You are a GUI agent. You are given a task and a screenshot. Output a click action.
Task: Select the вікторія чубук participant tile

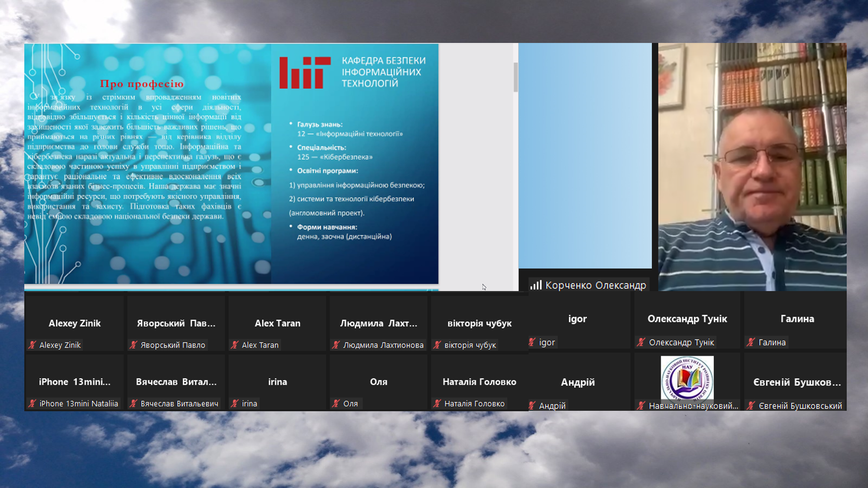tap(479, 323)
